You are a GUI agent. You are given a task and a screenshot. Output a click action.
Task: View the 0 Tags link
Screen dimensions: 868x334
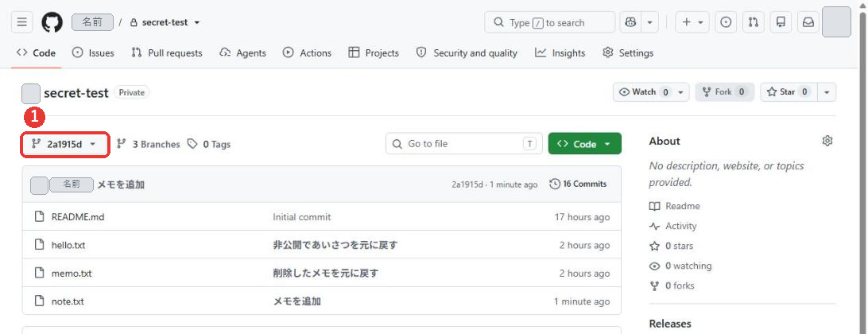209,144
